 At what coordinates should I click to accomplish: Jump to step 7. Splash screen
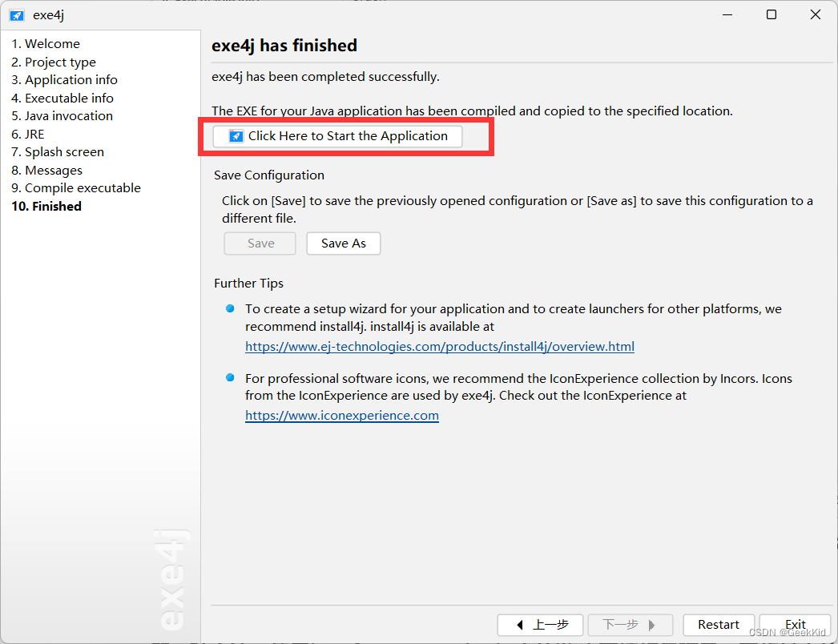pos(58,151)
